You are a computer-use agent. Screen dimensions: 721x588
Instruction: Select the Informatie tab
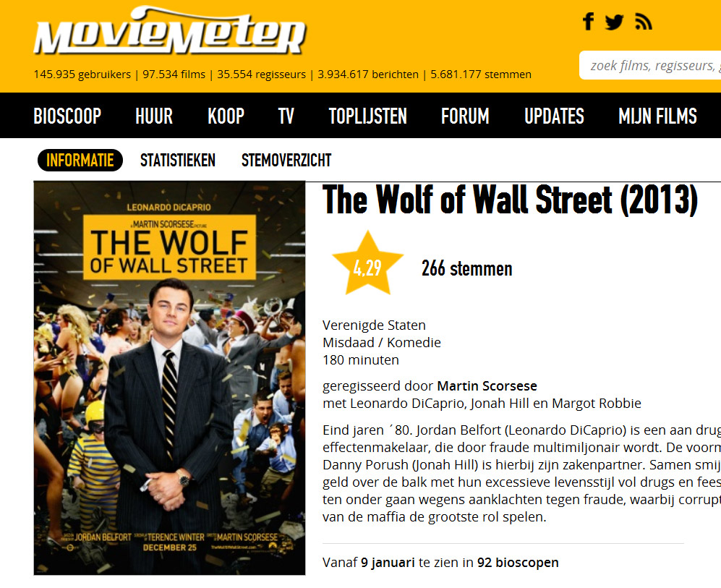click(x=80, y=161)
